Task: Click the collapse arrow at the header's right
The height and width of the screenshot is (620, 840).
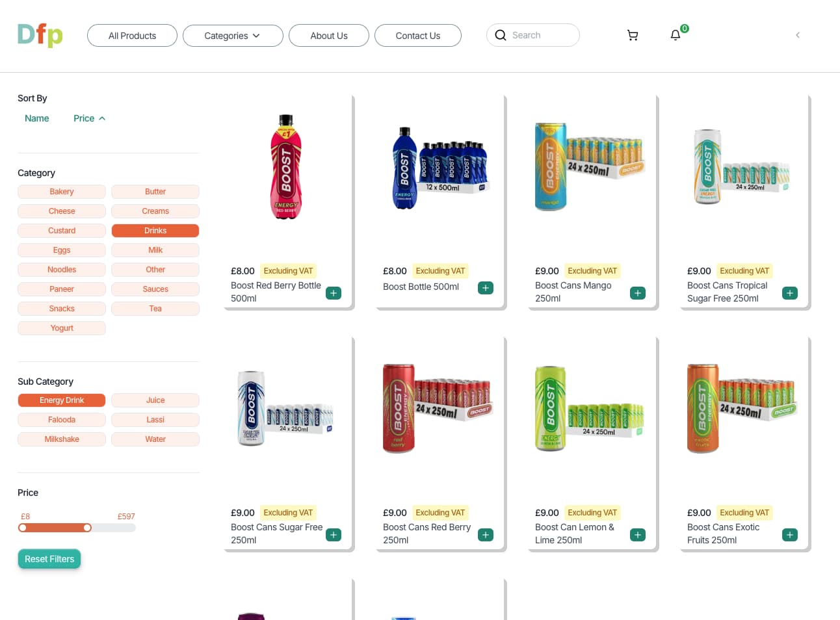Action: [798, 35]
